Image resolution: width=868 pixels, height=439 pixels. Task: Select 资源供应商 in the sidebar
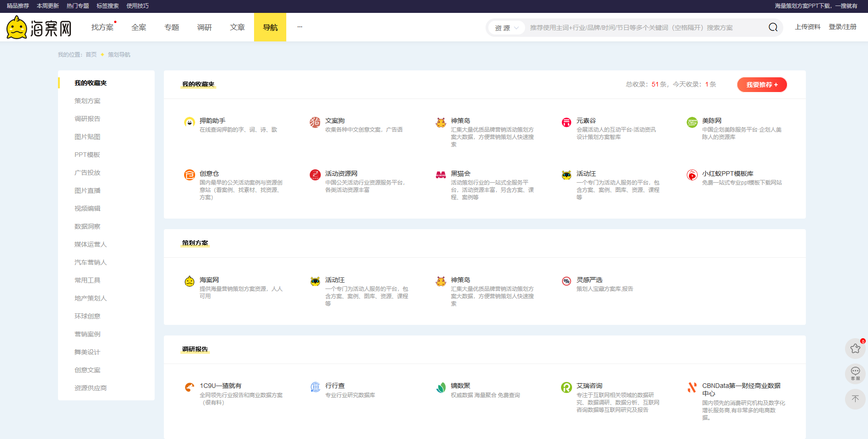[91, 388]
